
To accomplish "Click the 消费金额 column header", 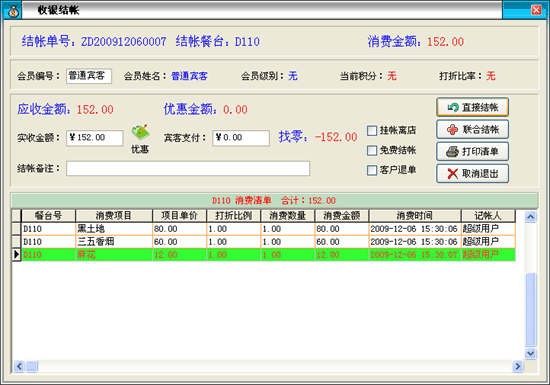I will point(342,216).
